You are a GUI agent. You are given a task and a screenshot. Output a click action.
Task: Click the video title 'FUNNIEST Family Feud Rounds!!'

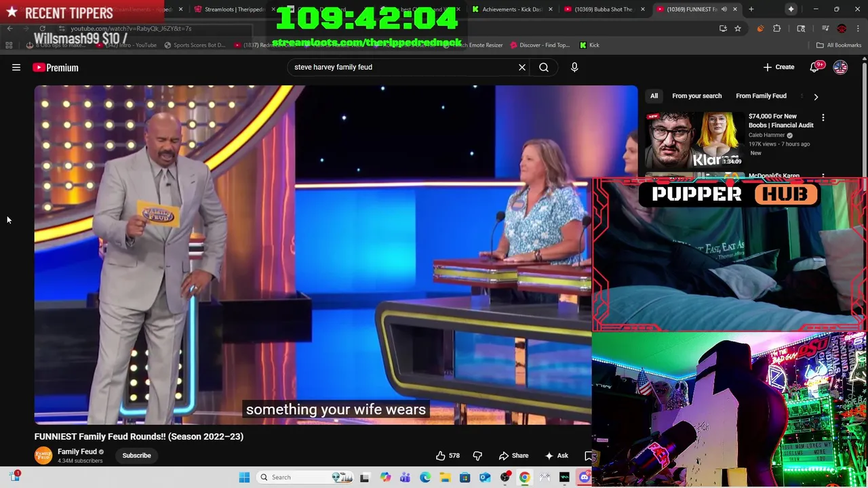pyautogui.click(x=139, y=436)
